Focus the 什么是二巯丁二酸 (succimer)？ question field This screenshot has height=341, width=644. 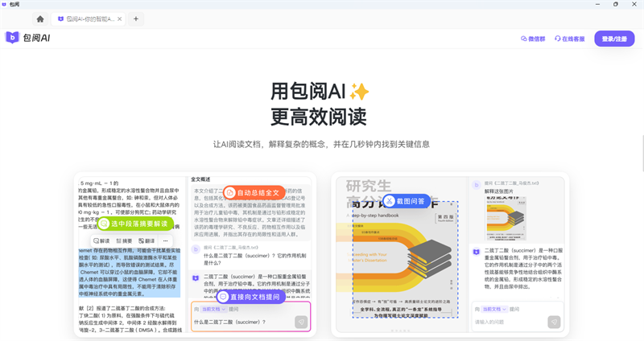(x=243, y=323)
